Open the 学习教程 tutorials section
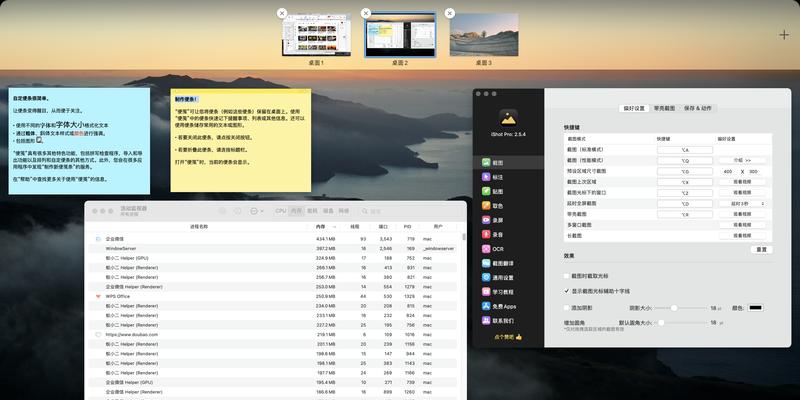Image resolution: width=800 pixels, height=400 pixels. pyautogui.click(x=508, y=292)
